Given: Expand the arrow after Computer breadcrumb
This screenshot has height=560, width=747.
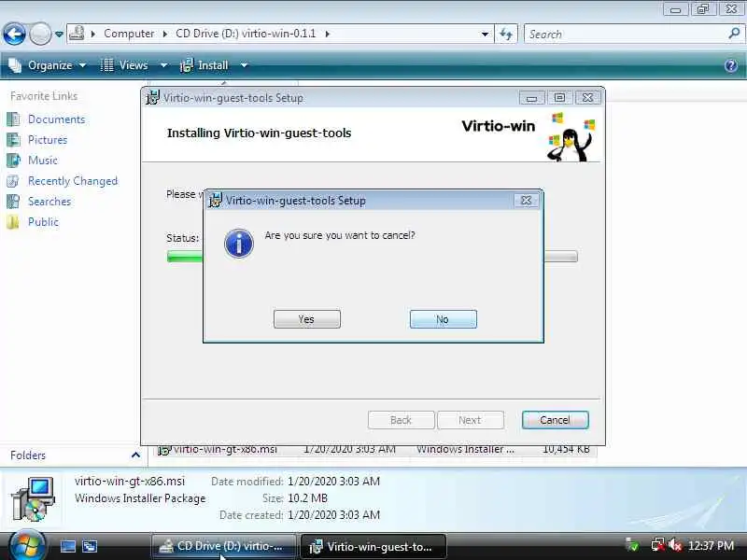Looking at the screenshot, I should tap(165, 34).
